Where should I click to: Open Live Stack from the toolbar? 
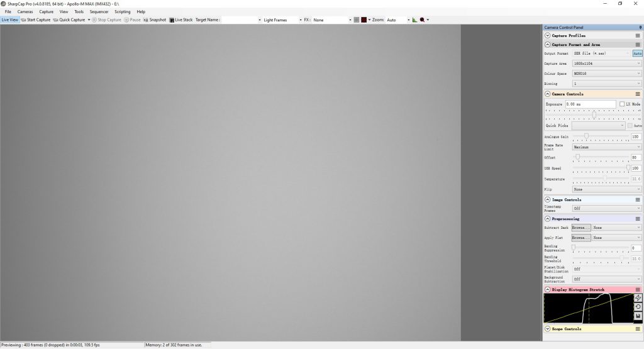(x=181, y=20)
